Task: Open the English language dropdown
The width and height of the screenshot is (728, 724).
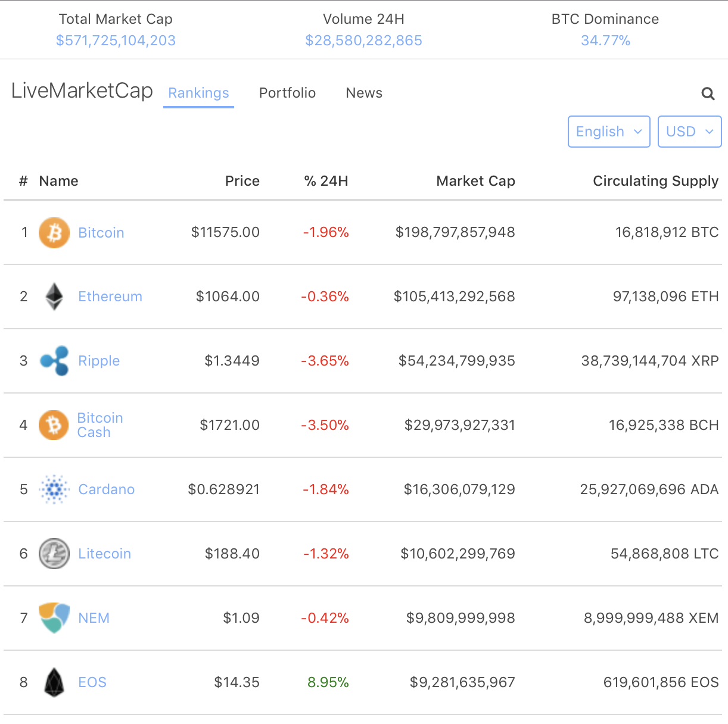Action: click(x=609, y=132)
